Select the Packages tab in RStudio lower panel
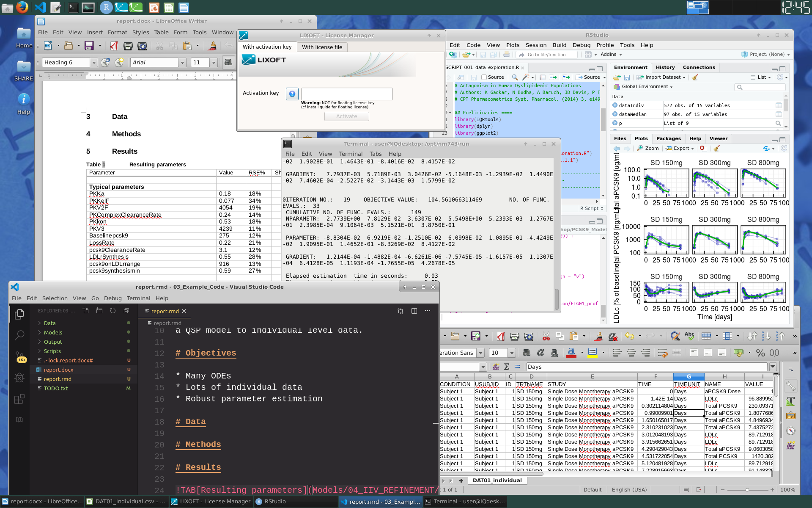Screen dimensions: 812x508 [x=668, y=138]
